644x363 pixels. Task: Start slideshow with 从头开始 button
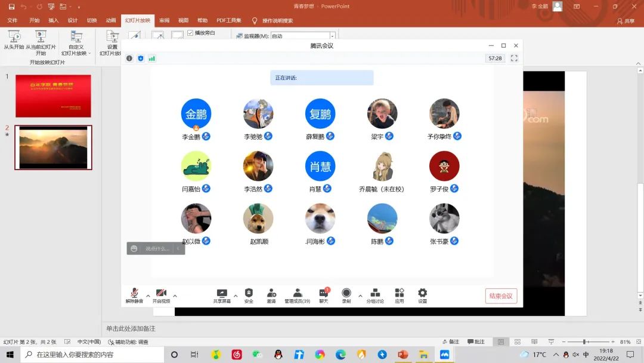point(14,41)
